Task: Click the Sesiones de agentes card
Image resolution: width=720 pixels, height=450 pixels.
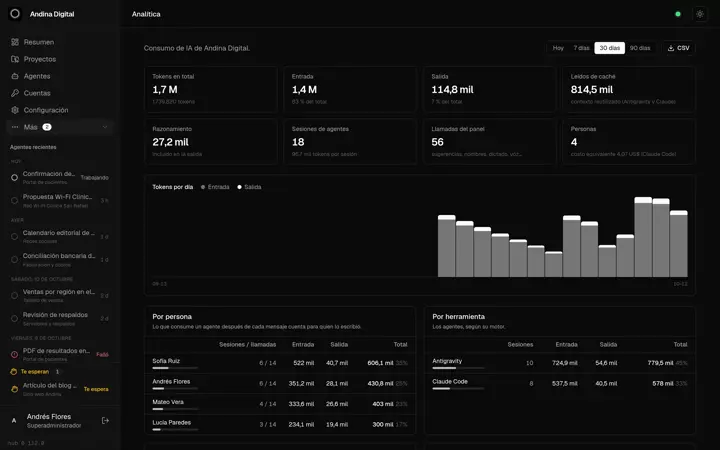Action: point(350,141)
